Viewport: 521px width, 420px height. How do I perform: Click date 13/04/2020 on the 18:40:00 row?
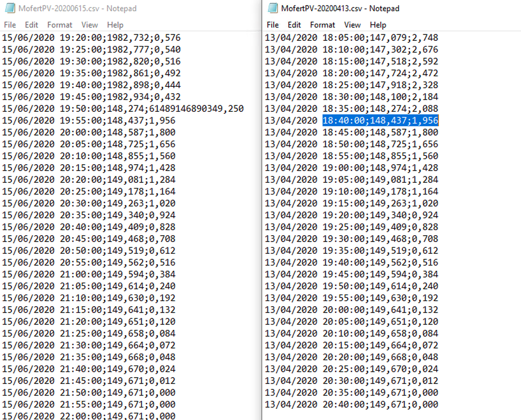pos(291,120)
